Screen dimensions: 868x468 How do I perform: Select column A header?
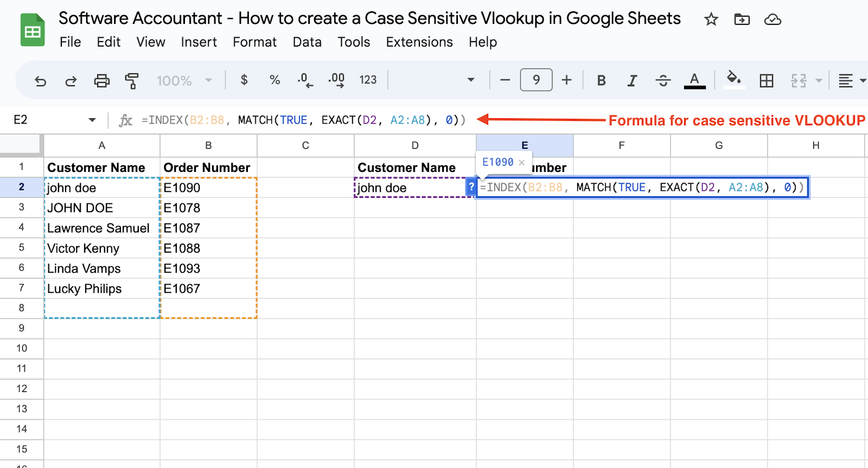point(102,145)
